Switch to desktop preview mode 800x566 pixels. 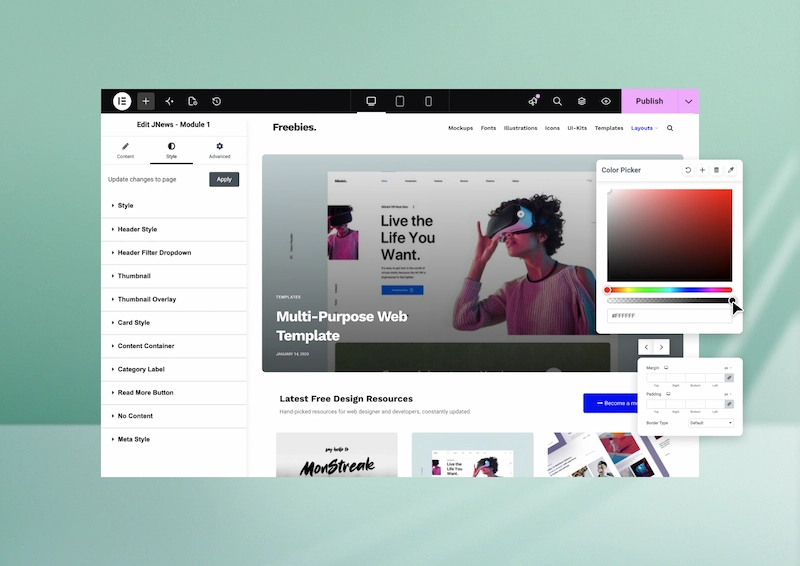pos(371,101)
